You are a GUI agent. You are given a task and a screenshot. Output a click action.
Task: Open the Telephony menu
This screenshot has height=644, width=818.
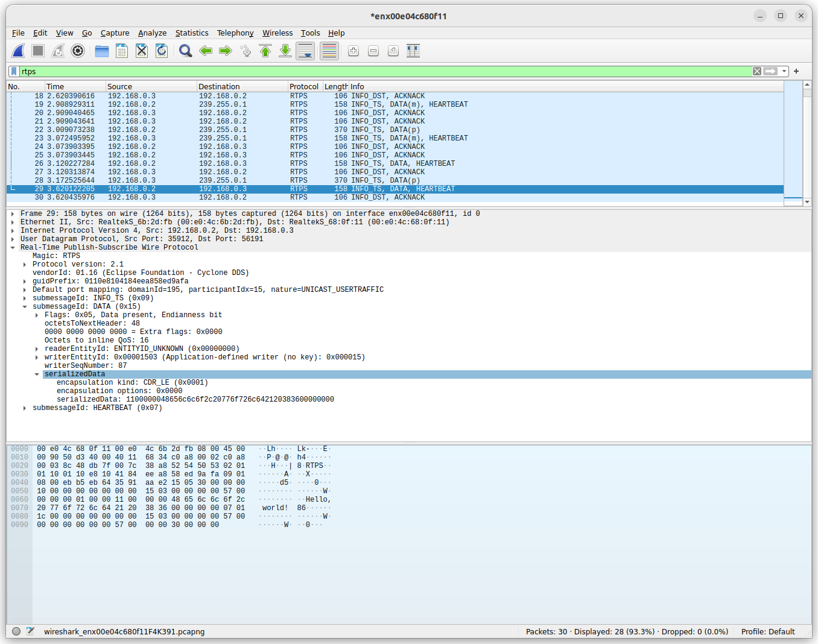[x=235, y=33]
